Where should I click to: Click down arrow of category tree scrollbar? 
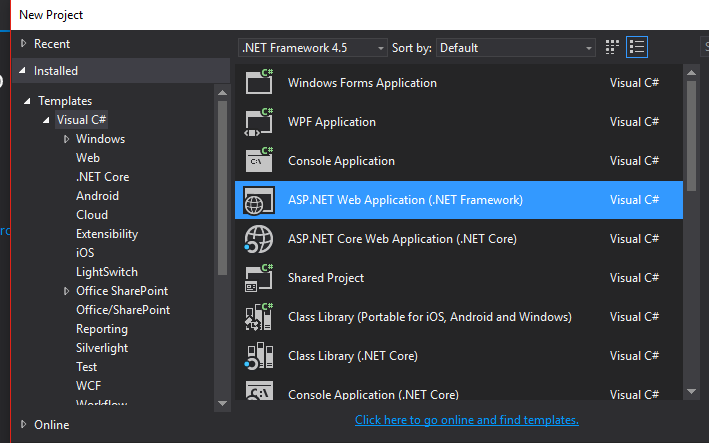click(x=222, y=403)
